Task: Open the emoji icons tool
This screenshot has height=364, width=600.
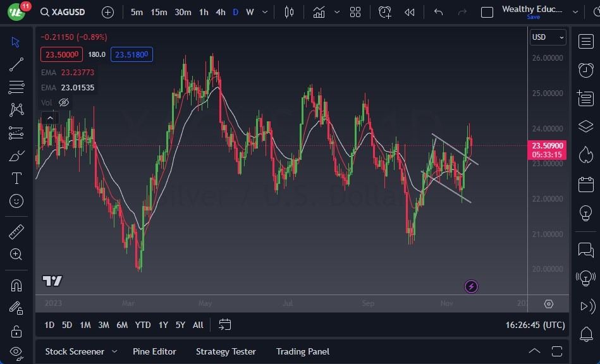Action: [x=16, y=201]
